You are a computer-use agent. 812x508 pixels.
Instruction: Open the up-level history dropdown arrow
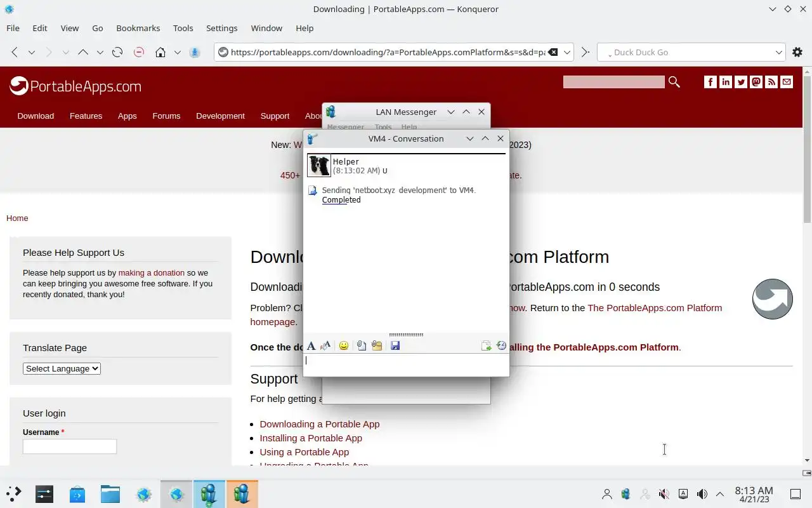tap(100, 52)
